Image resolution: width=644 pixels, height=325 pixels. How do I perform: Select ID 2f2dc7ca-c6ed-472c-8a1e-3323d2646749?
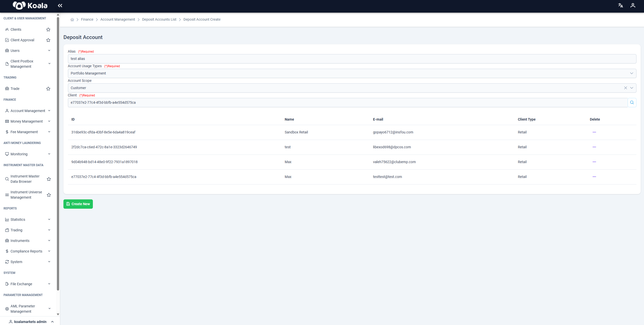[104, 147]
